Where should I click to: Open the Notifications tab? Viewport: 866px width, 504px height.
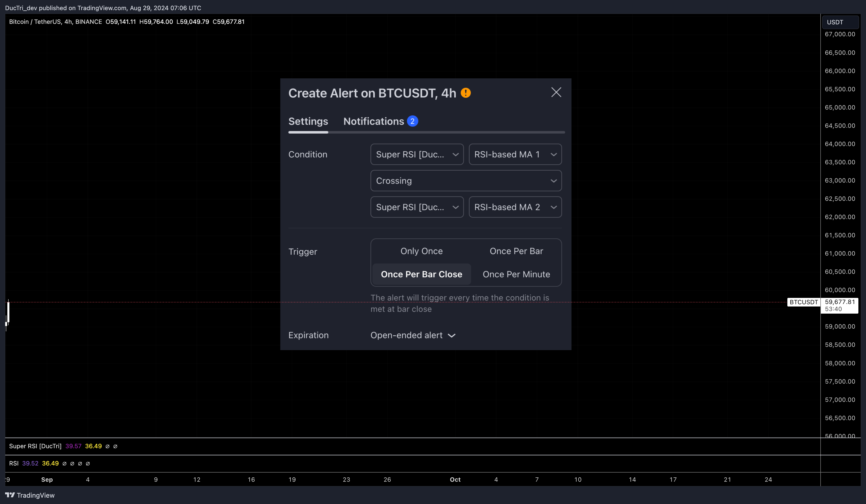374,121
